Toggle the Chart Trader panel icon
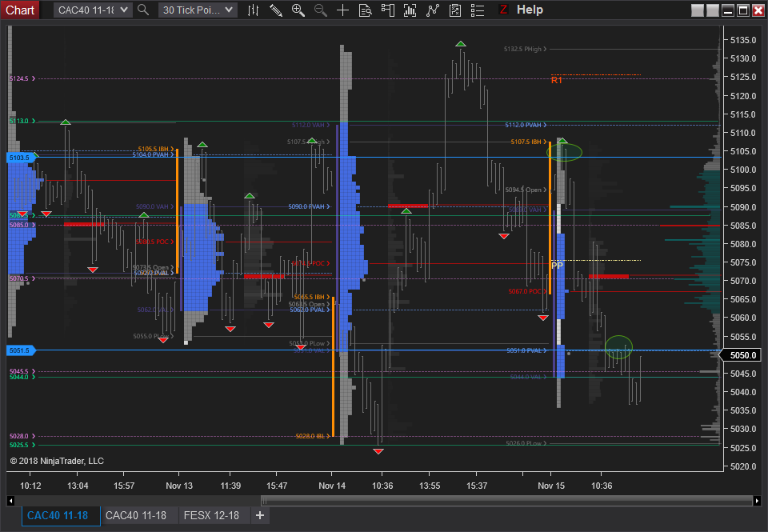The height and width of the screenshot is (532, 768). click(388, 10)
